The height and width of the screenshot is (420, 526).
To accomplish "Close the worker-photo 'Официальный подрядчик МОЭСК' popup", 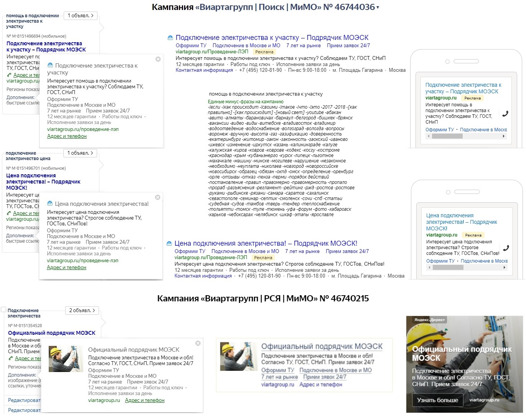I will click(198, 343).
